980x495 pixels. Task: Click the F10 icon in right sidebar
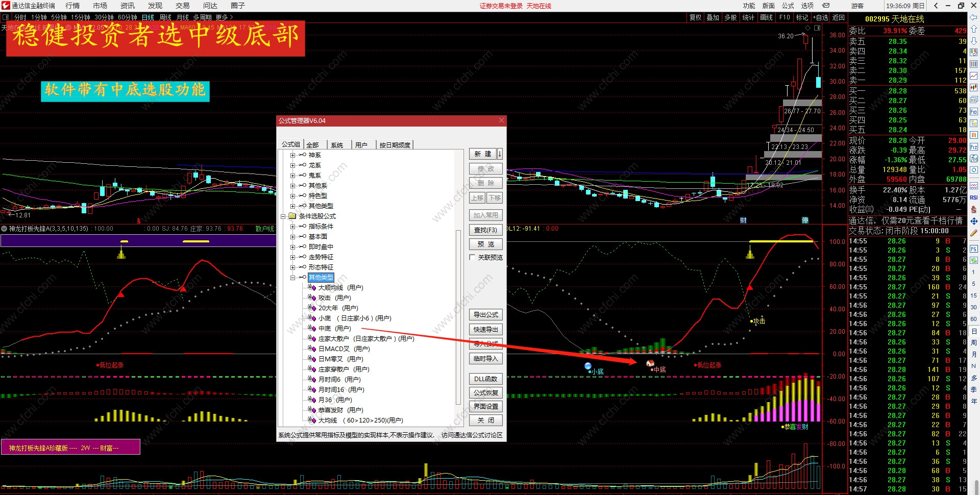(974, 112)
